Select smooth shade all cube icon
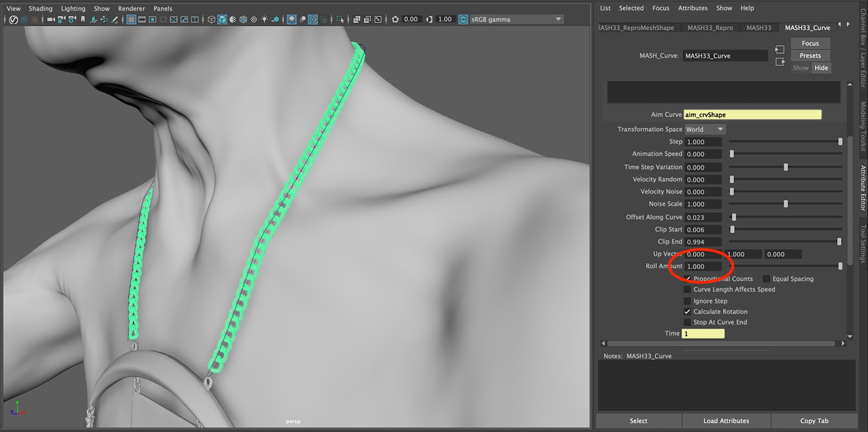Image resolution: width=868 pixels, height=432 pixels. click(x=222, y=20)
